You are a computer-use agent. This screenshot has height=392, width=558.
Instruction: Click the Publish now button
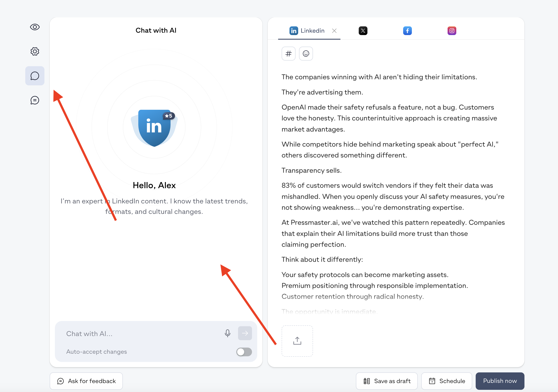click(x=500, y=381)
